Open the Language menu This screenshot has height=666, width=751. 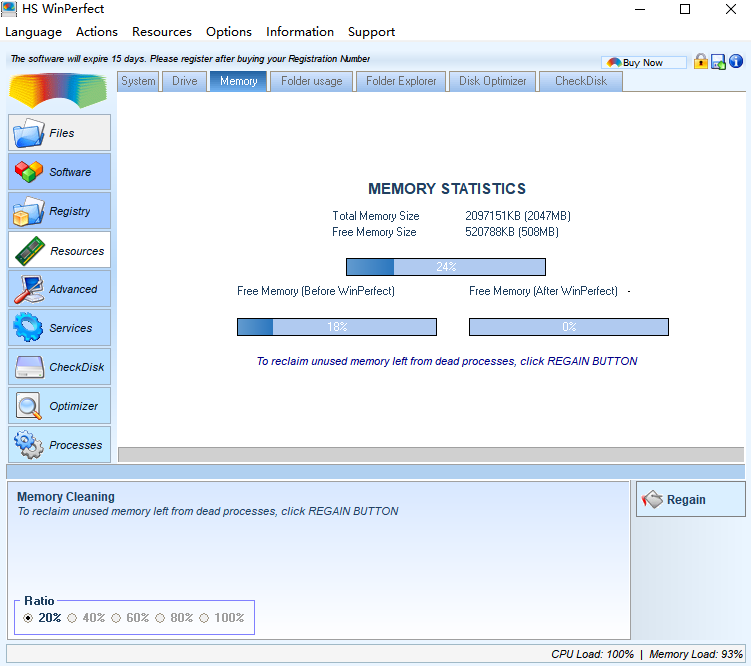(34, 32)
